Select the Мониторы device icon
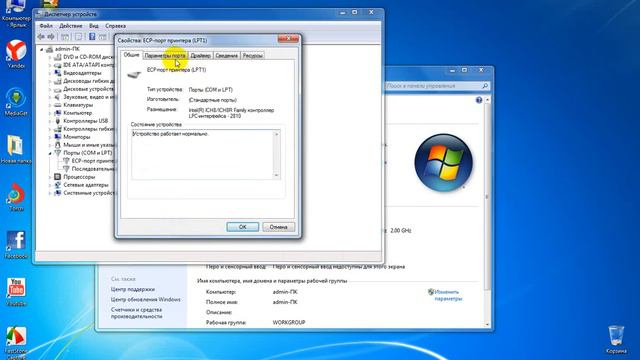The height and width of the screenshot is (360, 640). coord(58,137)
